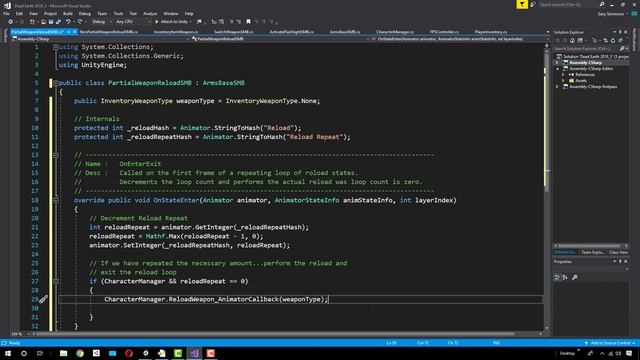The height and width of the screenshot is (360, 640).
Task: Click the Home icon in Solution Explorer
Action: [x=572, y=40]
